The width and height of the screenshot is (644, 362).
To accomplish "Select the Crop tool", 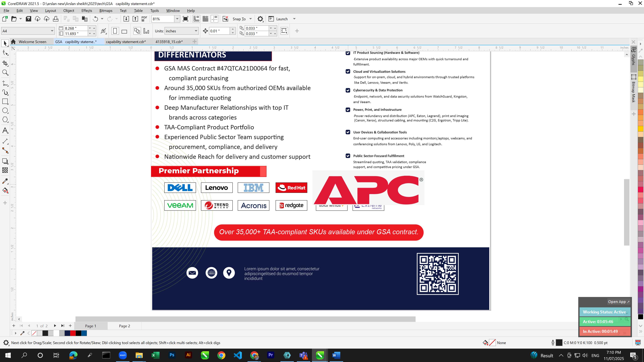I will point(5,63).
